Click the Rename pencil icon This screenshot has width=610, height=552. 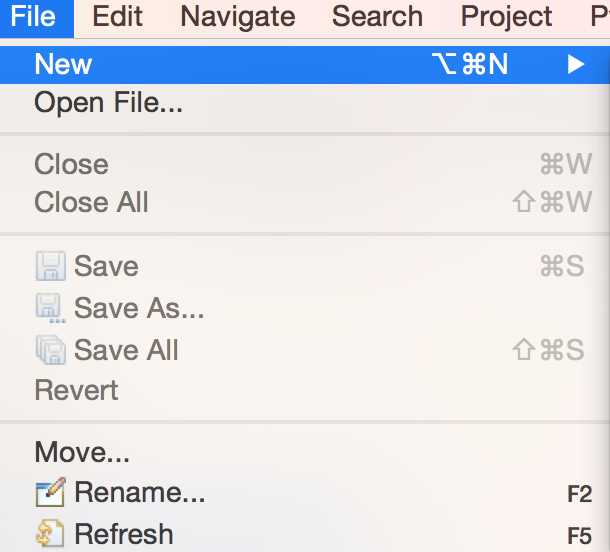click(51, 492)
